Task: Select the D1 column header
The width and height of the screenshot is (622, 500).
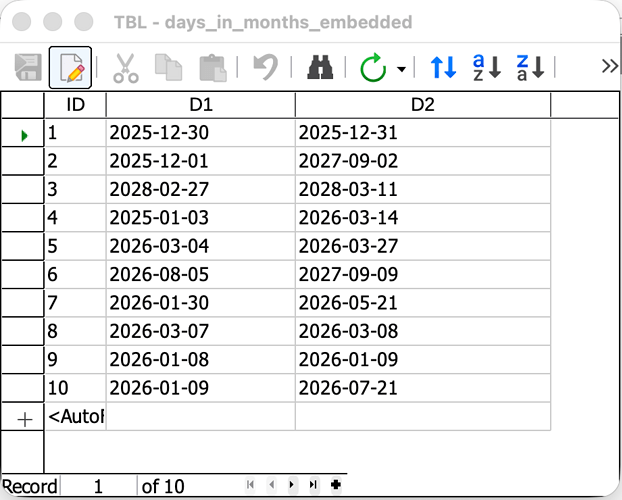Action: [x=200, y=105]
